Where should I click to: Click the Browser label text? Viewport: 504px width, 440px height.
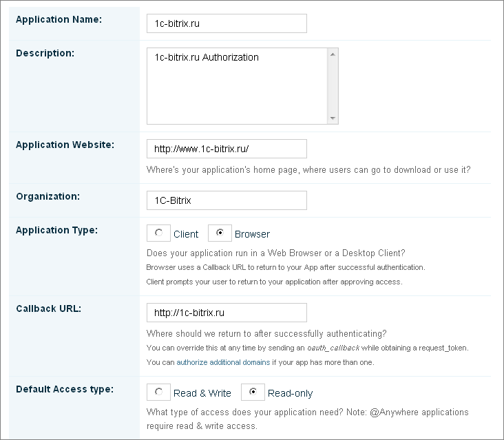[252, 234]
